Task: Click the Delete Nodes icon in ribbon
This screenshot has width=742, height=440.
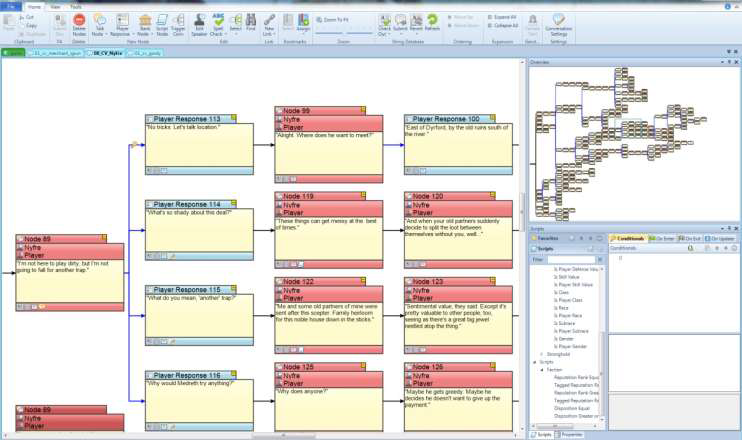Action: (x=78, y=21)
